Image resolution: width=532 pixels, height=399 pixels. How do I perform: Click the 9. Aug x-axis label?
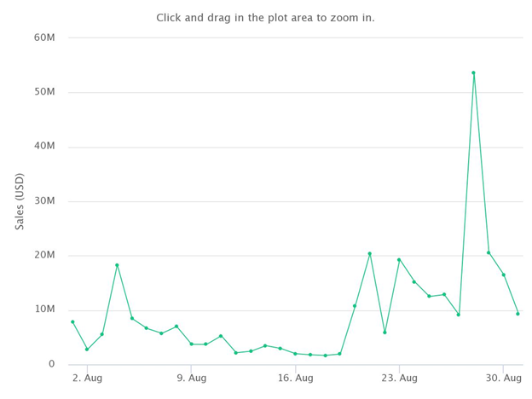coord(192,378)
